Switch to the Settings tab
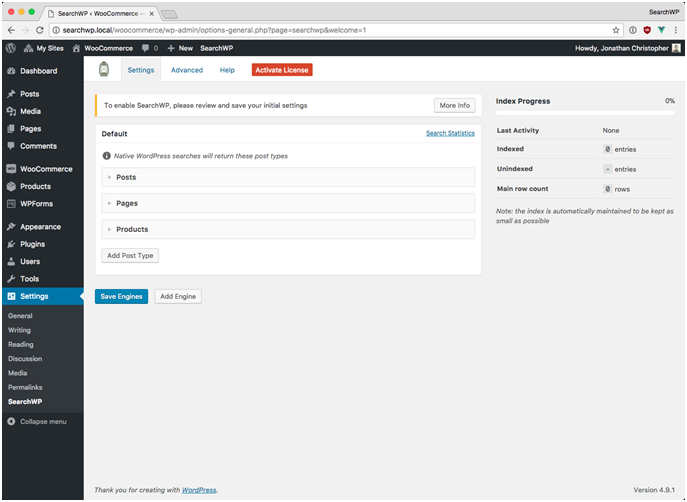Image resolution: width=687 pixels, height=502 pixels. tap(141, 70)
